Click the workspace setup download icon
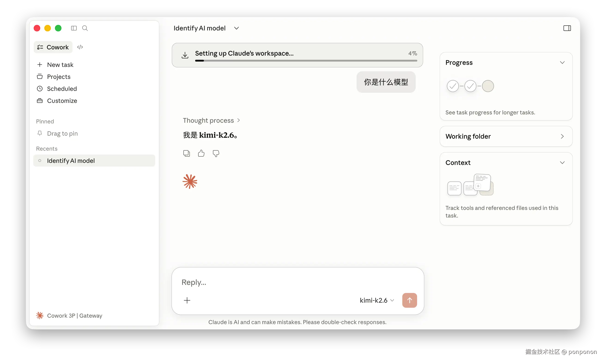The image size is (606, 364). [x=185, y=55]
